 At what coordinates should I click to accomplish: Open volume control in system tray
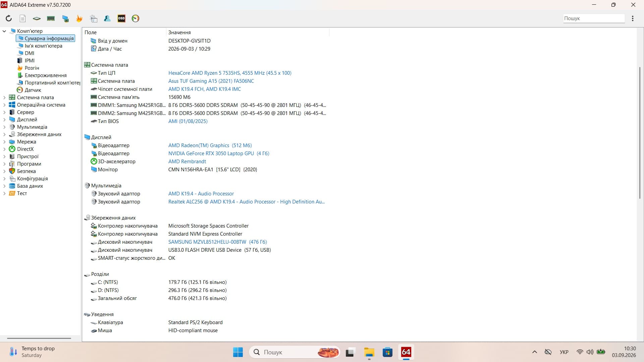590,352
